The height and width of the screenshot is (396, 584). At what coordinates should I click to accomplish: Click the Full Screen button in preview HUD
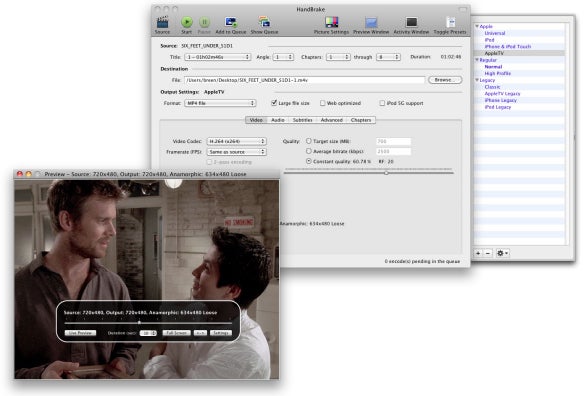(x=177, y=333)
